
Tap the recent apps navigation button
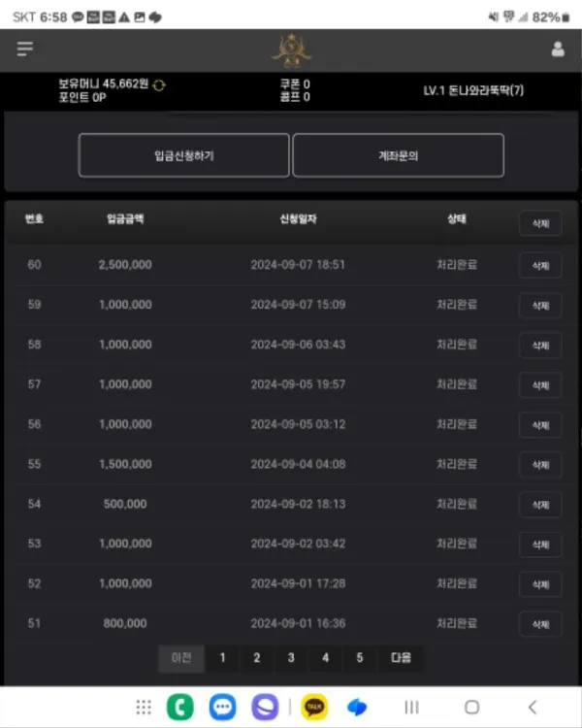(x=411, y=707)
